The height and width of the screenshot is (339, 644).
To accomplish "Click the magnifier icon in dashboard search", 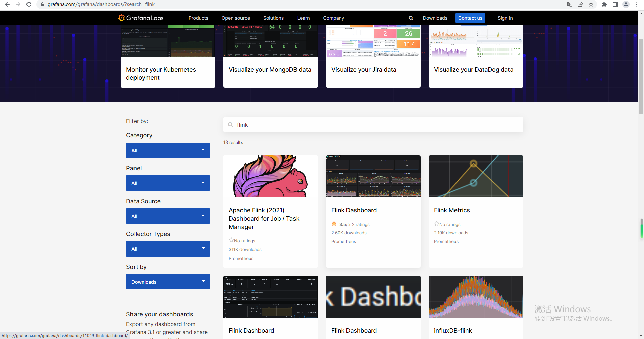I will (x=231, y=125).
